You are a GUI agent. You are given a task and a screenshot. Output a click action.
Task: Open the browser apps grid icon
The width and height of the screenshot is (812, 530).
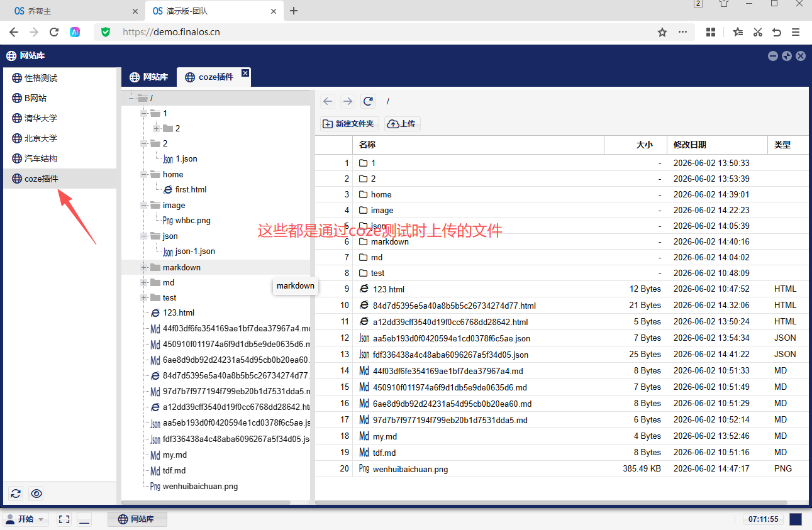pyautogui.click(x=711, y=32)
